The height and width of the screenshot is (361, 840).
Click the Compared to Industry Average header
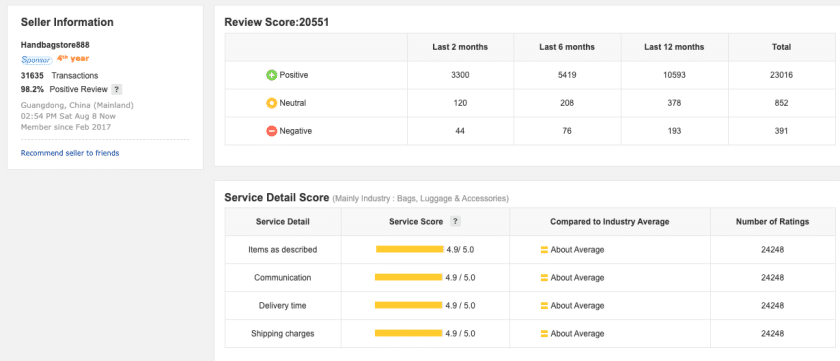pos(610,222)
